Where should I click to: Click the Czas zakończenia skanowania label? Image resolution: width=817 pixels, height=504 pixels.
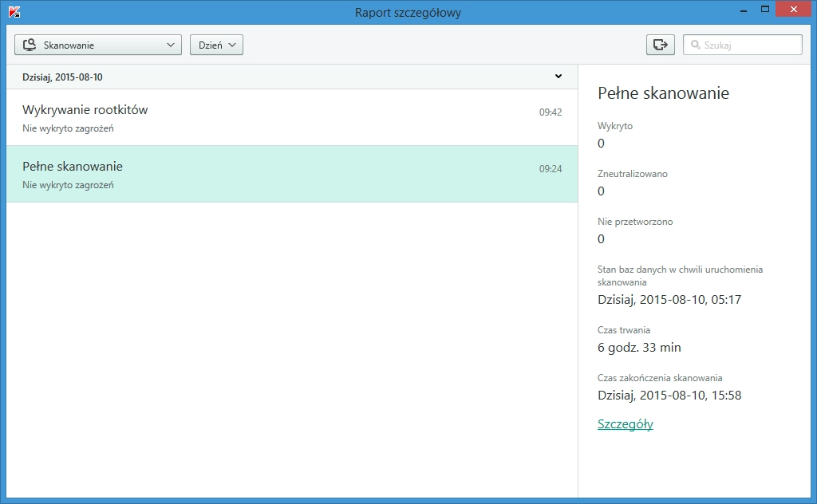pos(660,378)
